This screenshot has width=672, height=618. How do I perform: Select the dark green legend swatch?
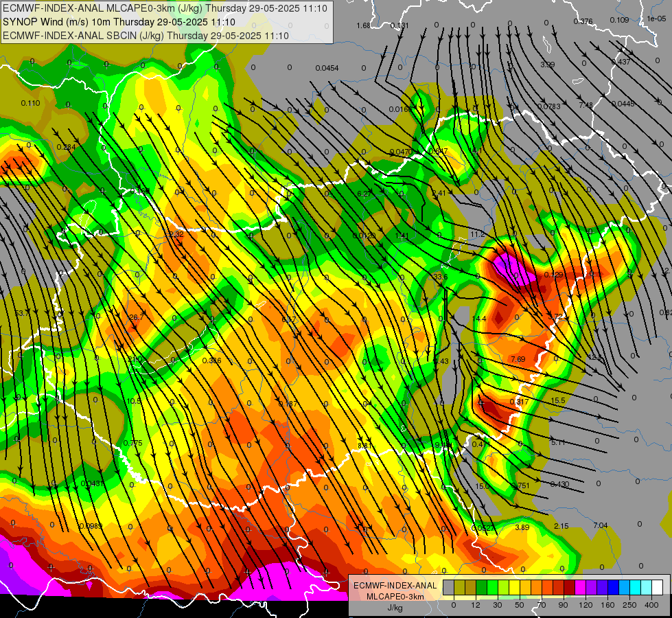(482, 587)
